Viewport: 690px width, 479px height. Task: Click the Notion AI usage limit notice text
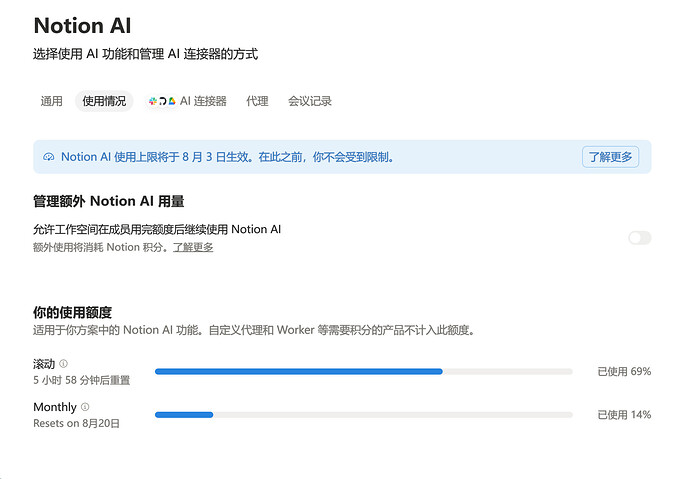click(x=227, y=157)
